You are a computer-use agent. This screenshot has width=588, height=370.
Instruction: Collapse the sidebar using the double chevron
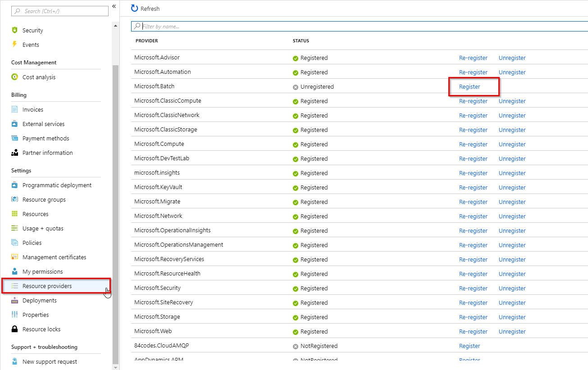pos(114,6)
